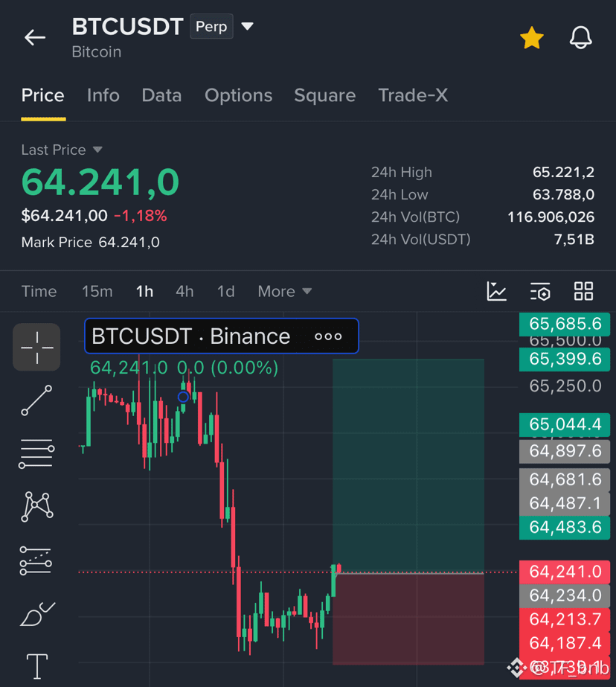Switch to the Price tab
Screen dimensions: 616x687
(43, 95)
